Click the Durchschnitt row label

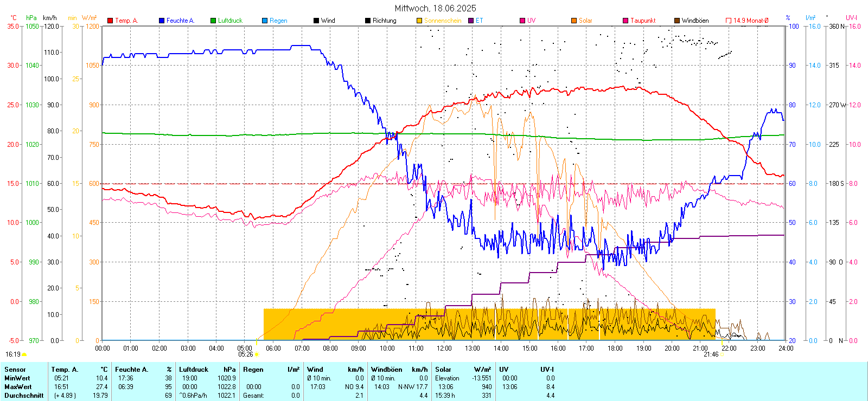(24, 396)
